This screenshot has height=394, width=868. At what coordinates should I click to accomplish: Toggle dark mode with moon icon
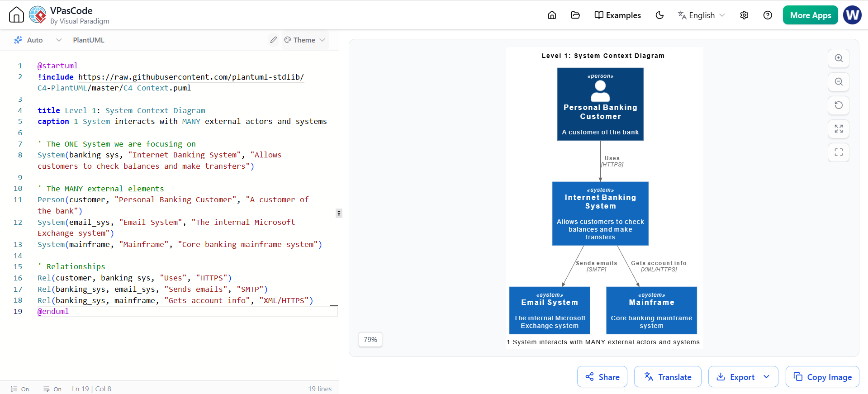659,15
